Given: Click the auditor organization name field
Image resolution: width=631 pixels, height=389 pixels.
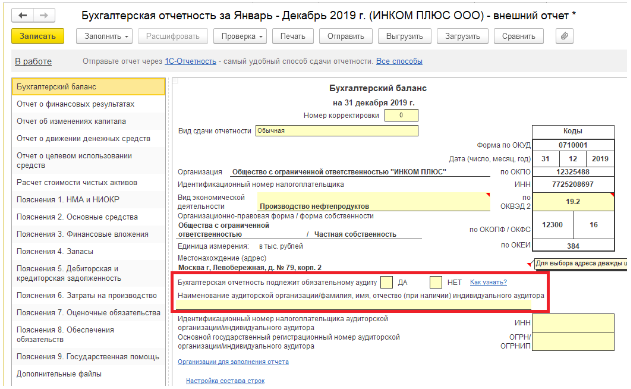Looking at the screenshot, I should pyautogui.click(x=354, y=305).
